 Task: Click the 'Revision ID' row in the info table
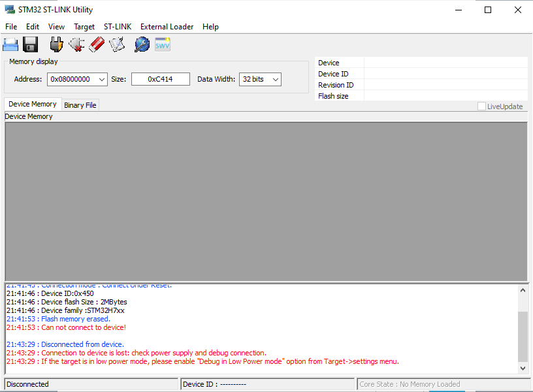[421, 85]
